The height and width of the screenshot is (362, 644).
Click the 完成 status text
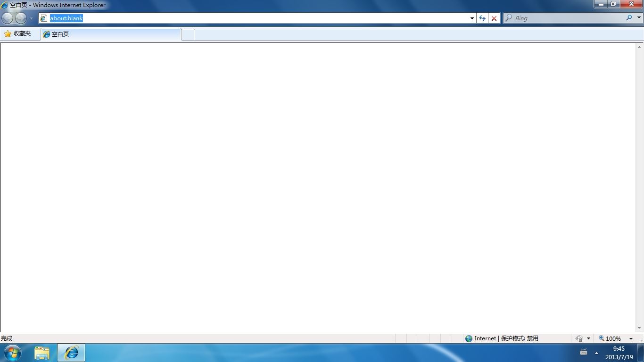click(x=7, y=338)
